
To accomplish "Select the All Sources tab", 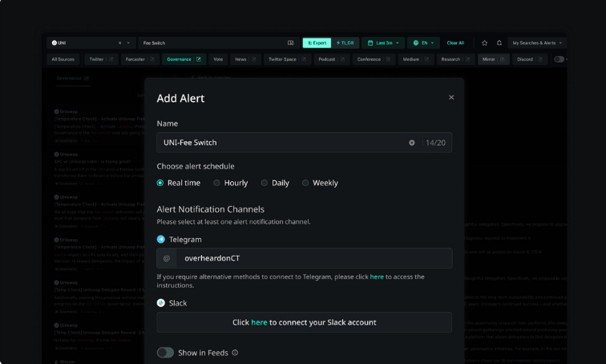I will point(63,59).
